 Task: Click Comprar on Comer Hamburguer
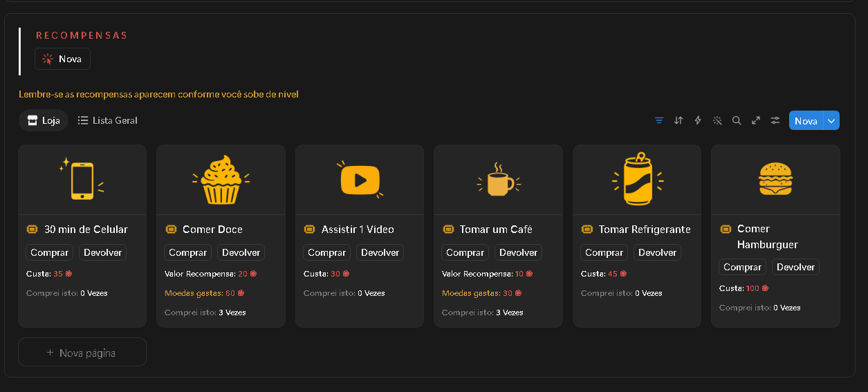pos(743,267)
